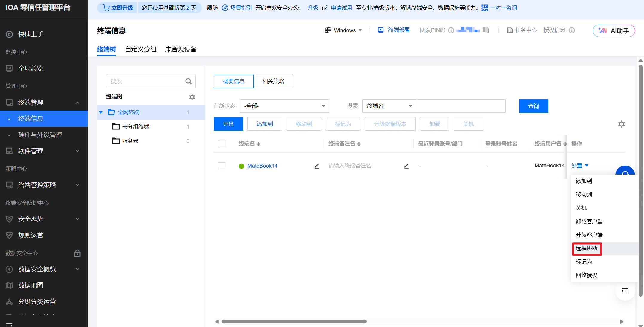Edit MateBook14 name using the pencil icon
The height and width of the screenshot is (327, 644).
316,166
